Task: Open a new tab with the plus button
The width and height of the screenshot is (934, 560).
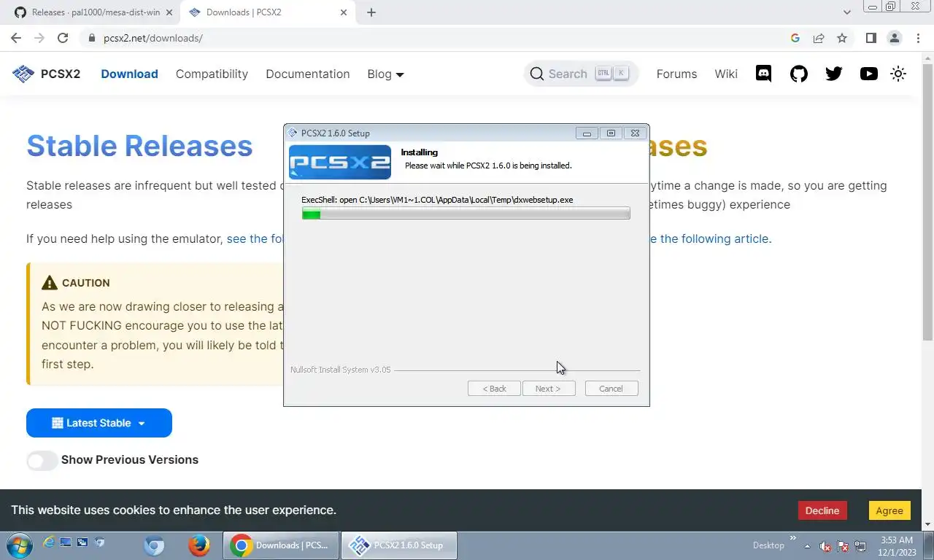Action: [371, 12]
